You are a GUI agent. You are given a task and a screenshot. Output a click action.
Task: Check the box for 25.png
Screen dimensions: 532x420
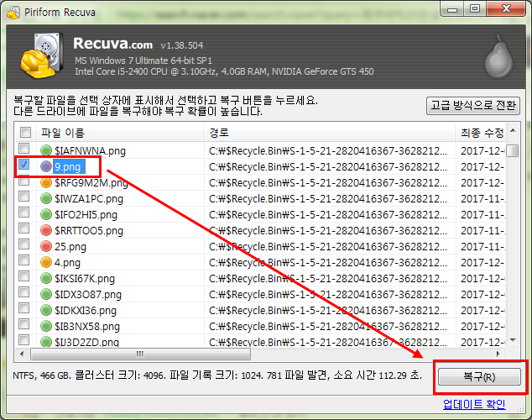[23, 244]
